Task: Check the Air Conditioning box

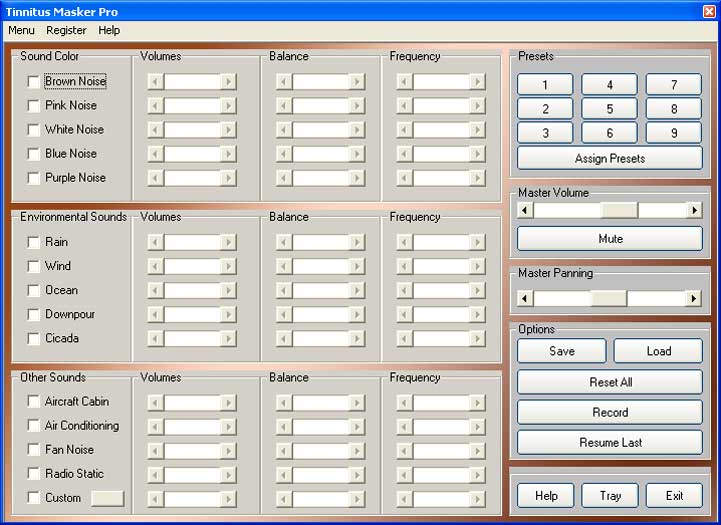Action: (x=34, y=426)
